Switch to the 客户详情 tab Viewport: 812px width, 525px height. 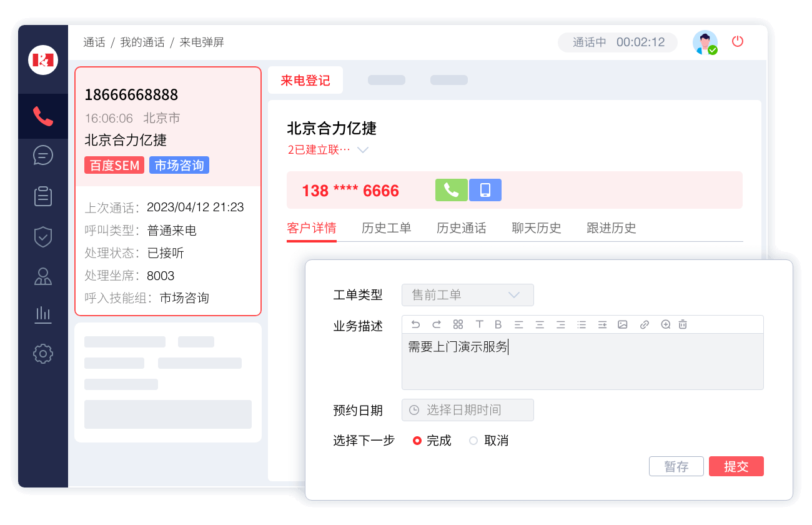(312, 228)
